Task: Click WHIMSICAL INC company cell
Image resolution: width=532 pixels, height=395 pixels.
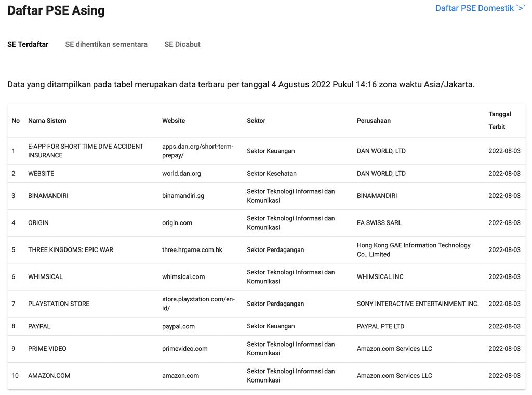Action: pos(380,277)
